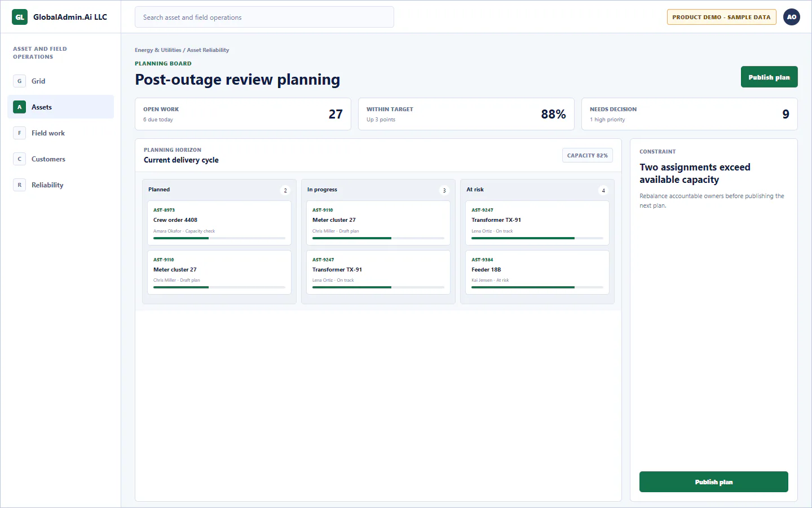Click the Planned column count '2'
Viewport: 812px width, 508px height.
point(285,190)
